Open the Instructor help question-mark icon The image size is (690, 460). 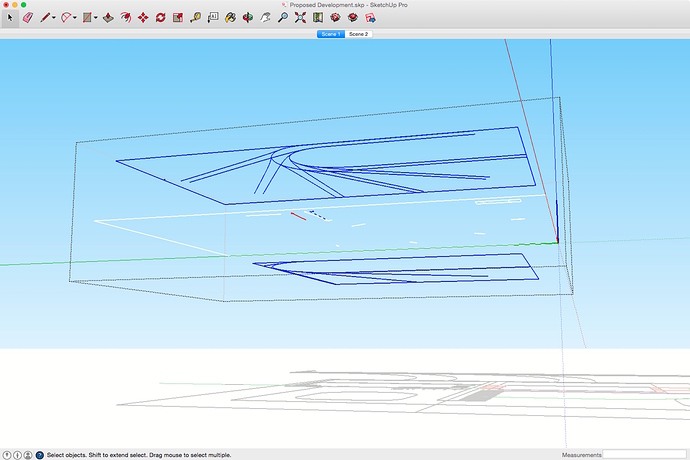tap(40, 455)
